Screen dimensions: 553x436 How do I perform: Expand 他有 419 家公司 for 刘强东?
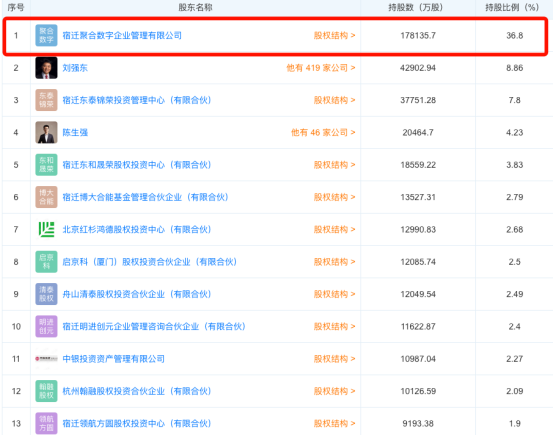(321, 68)
